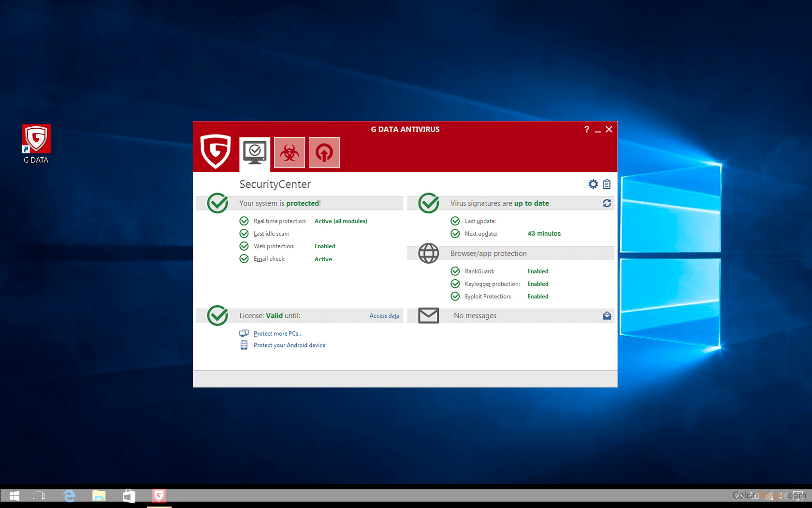The height and width of the screenshot is (508, 812).
Task: Click the Real time protection setting
Action: [x=280, y=221]
